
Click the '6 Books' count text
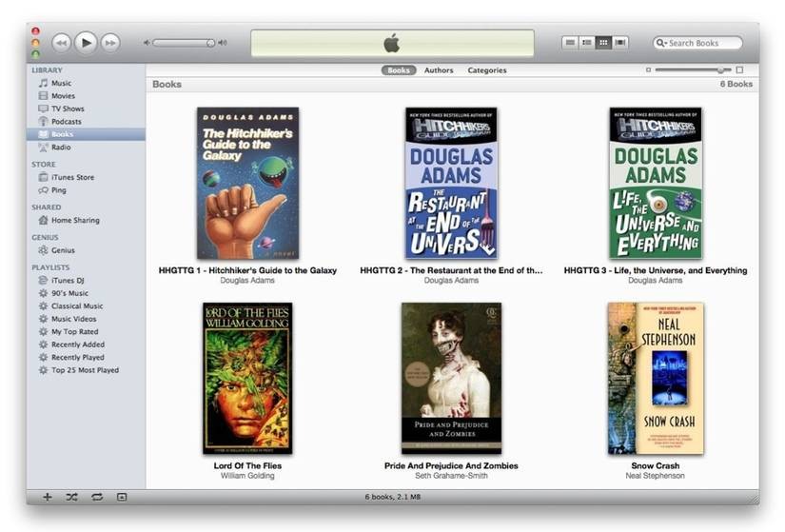[x=736, y=84]
